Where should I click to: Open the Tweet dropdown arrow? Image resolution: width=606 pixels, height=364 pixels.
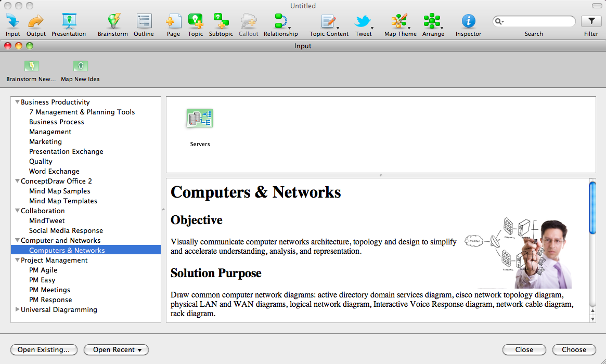372,28
